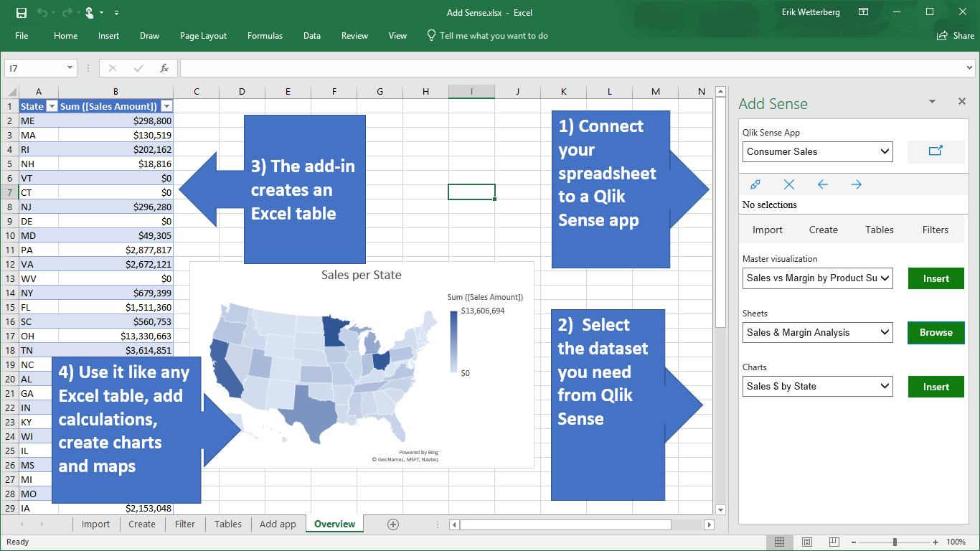Image resolution: width=980 pixels, height=551 pixels.
Task: Open the Home ribbon tab
Action: [x=65, y=36]
